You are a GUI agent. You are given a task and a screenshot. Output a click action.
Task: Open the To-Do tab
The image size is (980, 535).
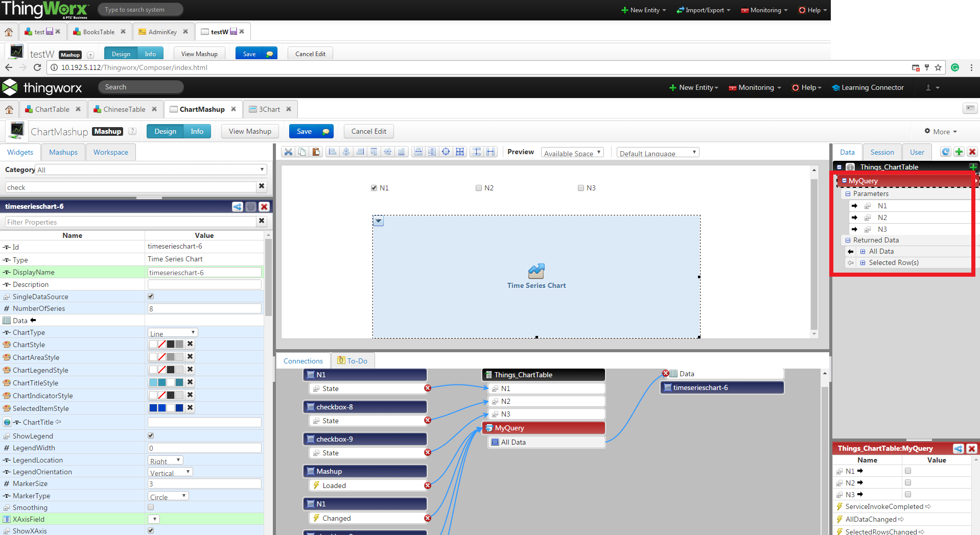point(353,360)
